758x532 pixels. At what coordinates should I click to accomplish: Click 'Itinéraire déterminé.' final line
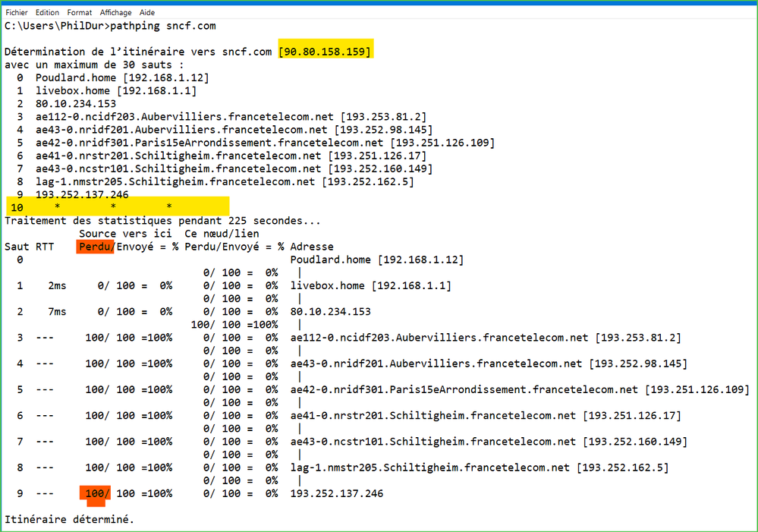(69, 521)
